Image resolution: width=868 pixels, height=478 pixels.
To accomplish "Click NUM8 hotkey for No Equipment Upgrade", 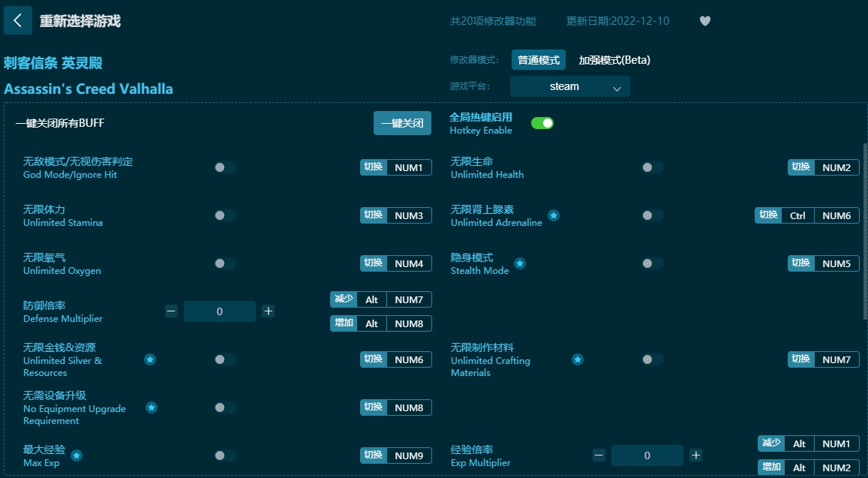I will pyautogui.click(x=409, y=407).
